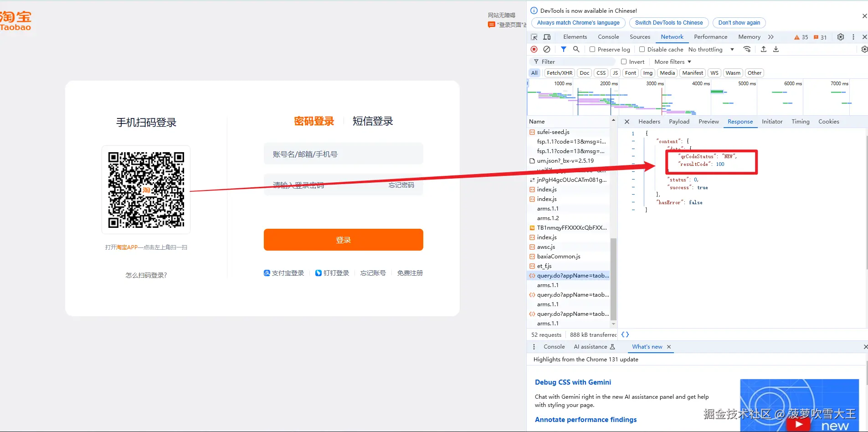Filter requests by Img type
Image resolution: width=868 pixels, height=432 pixels.
[648, 73]
